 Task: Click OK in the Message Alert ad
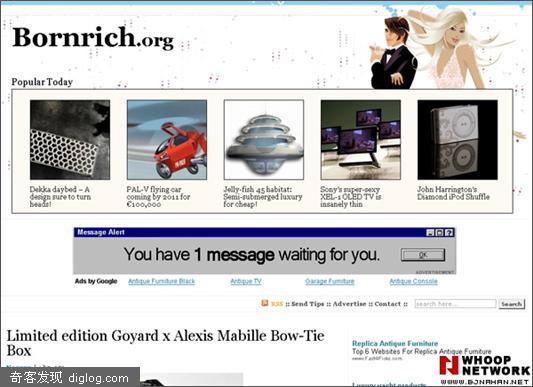tap(423, 255)
